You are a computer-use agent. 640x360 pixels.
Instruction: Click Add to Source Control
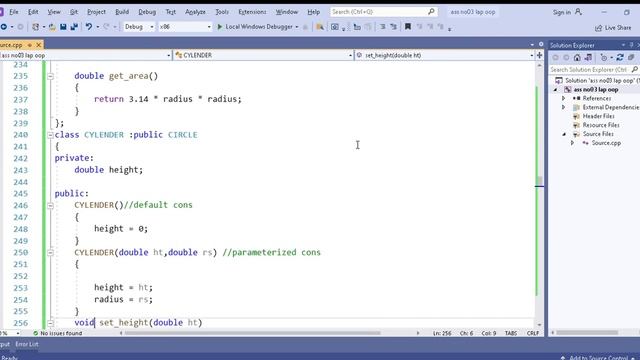[598, 358]
